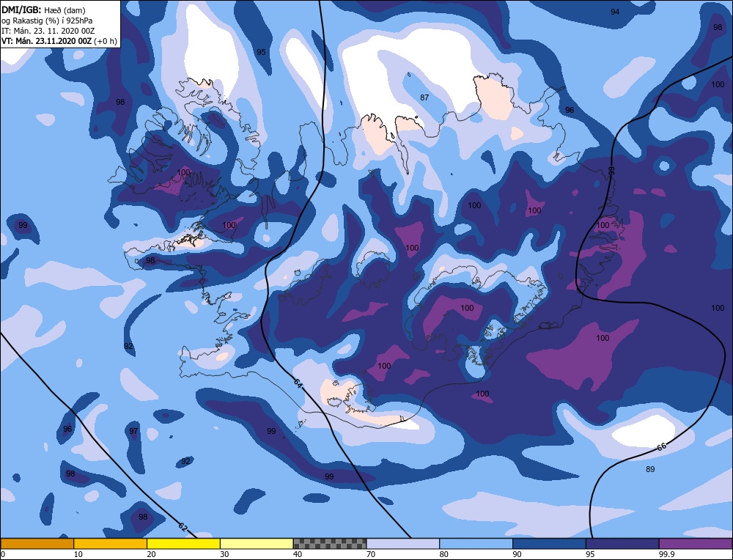Screen dimensions: 733x560
Task: Click the legend tick label '40'
Action: tap(298, 554)
